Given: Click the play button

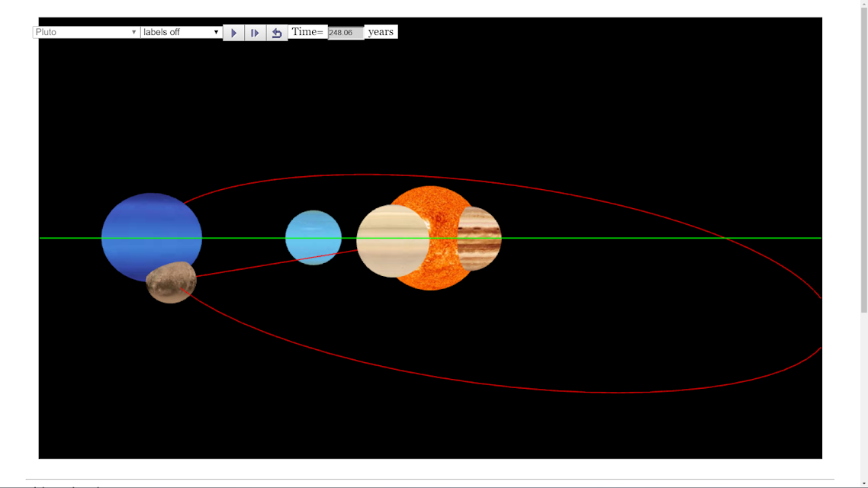Looking at the screenshot, I should coord(233,33).
